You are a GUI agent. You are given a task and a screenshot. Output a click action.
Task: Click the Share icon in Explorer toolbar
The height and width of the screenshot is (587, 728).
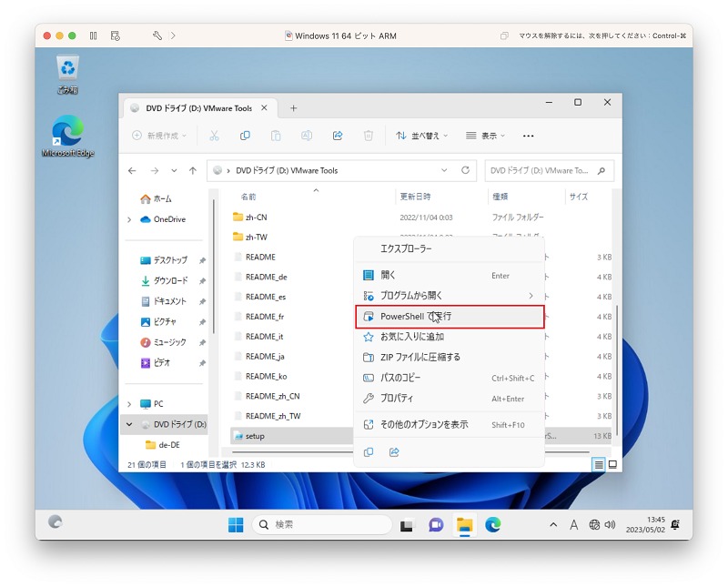(338, 136)
